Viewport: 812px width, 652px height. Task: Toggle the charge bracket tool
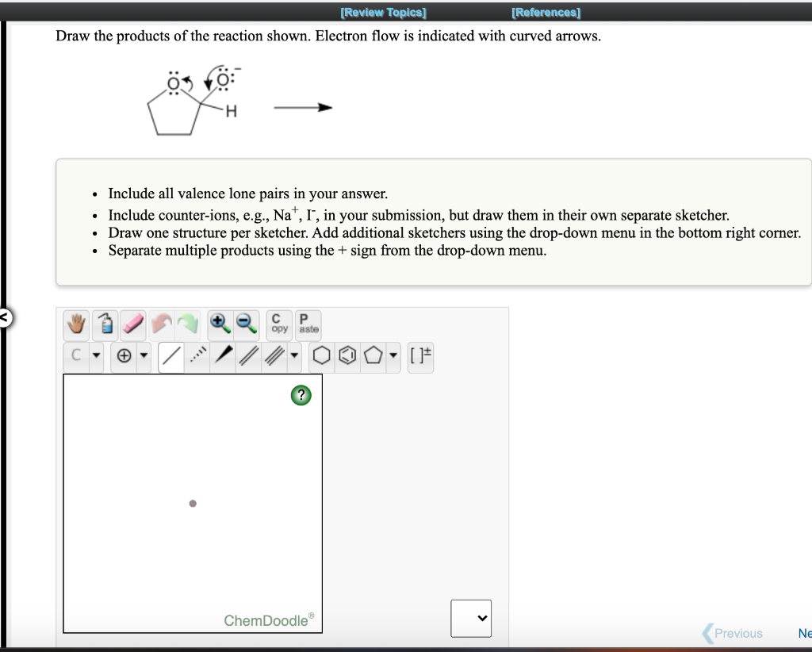pos(420,356)
